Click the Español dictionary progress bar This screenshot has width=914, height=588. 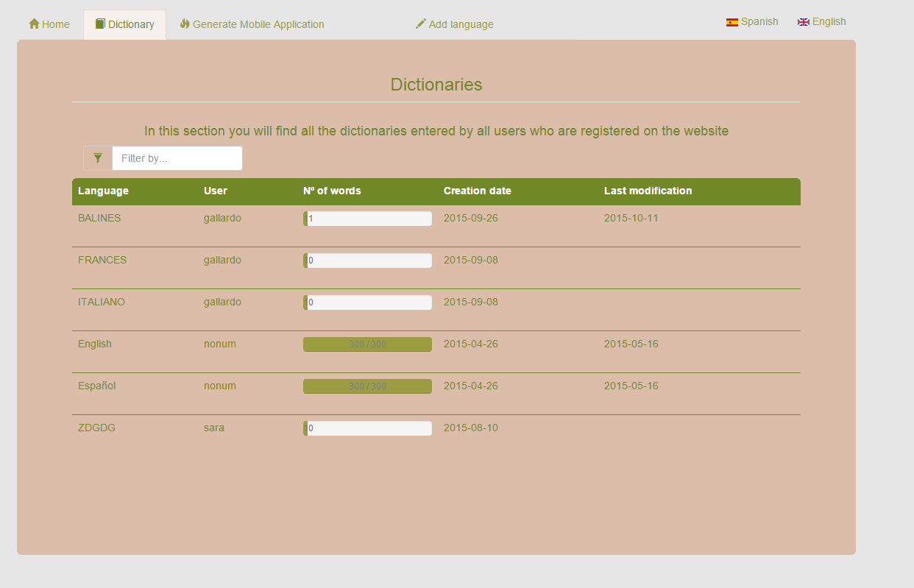pos(367,386)
